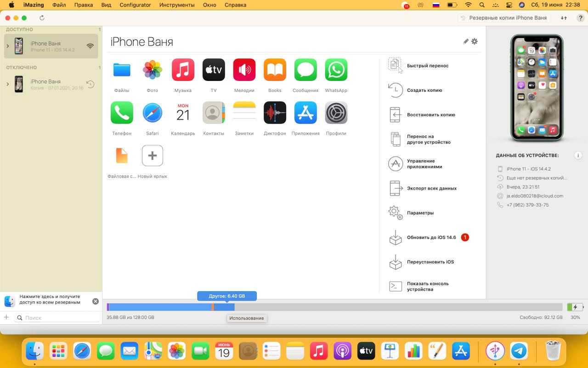Image resolution: width=588 pixels, height=368 pixels.
Task: Show device info via the i button
Action: 578,155
